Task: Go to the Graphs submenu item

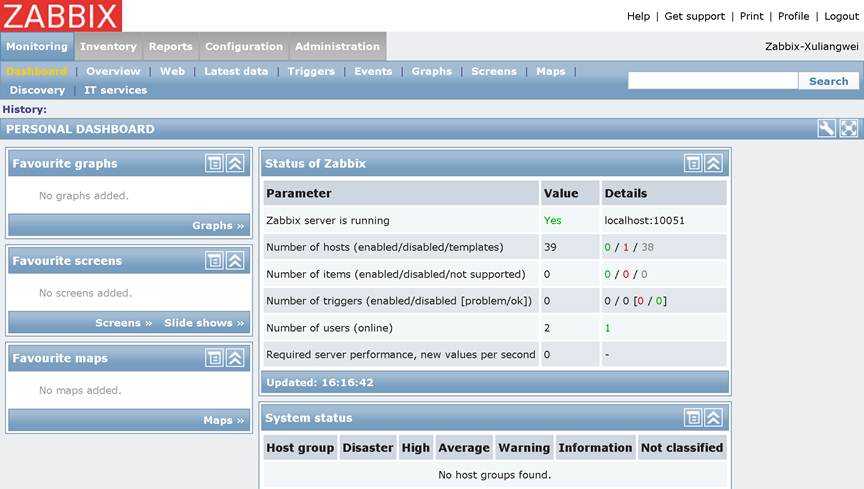Action: (x=431, y=71)
